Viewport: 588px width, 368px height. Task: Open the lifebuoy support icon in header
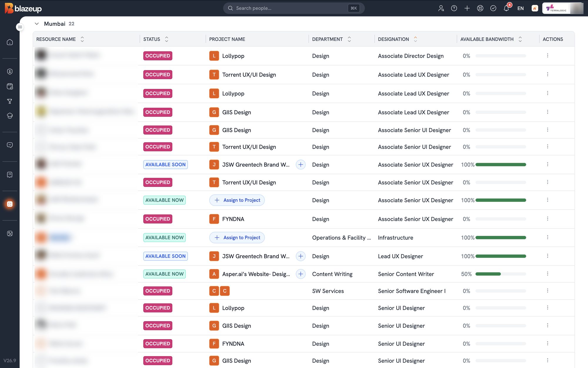click(x=480, y=8)
